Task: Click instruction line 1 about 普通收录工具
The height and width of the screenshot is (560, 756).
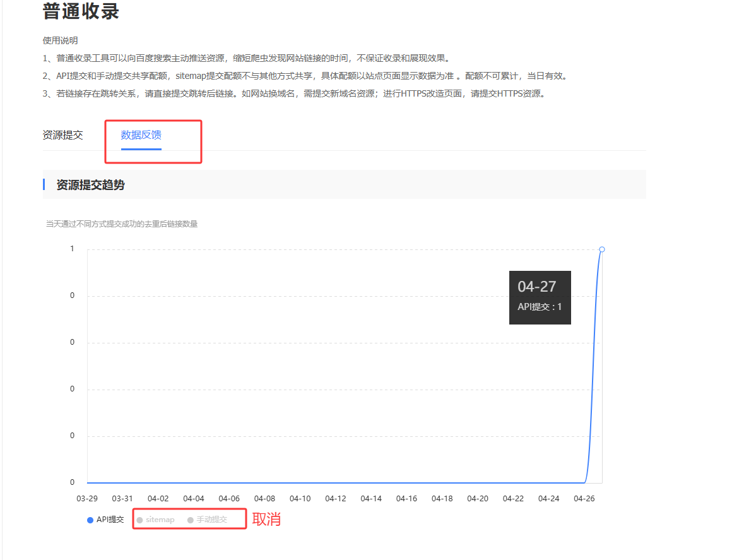Action: (247, 58)
